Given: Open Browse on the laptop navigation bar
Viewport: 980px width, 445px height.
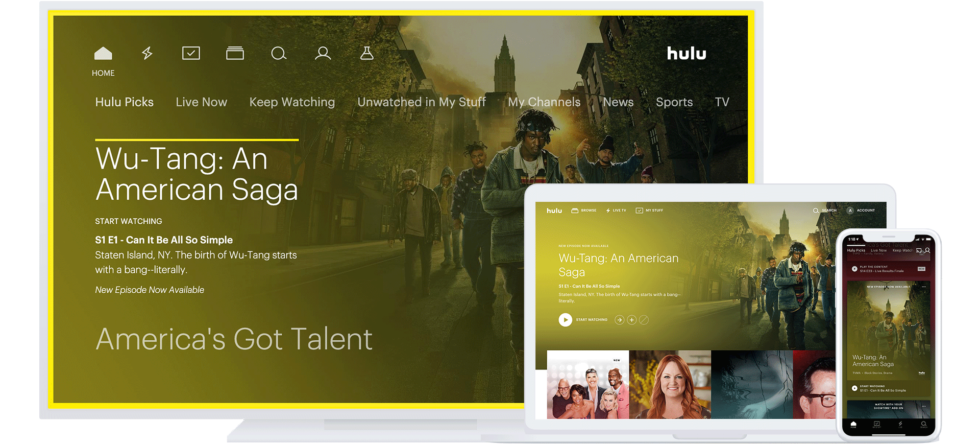Looking at the screenshot, I should (x=584, y=210).
